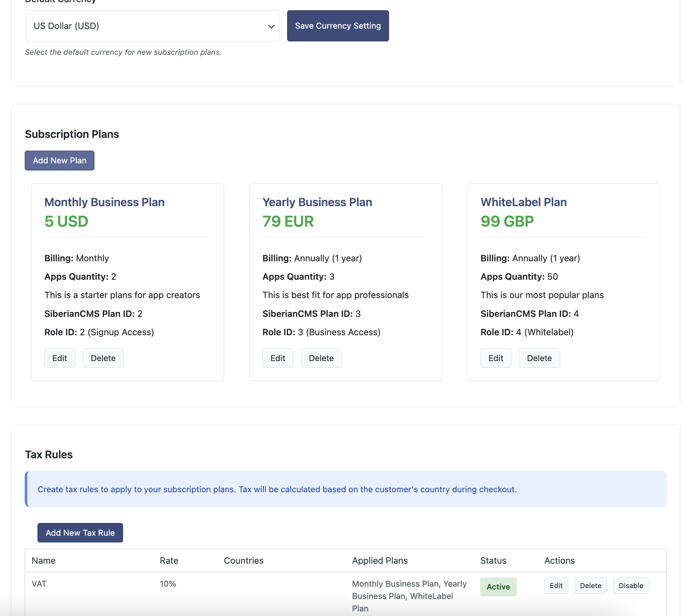Delete the VAT tax rule
Viewport: 691px width, 616px height.
tap(591, 586)
